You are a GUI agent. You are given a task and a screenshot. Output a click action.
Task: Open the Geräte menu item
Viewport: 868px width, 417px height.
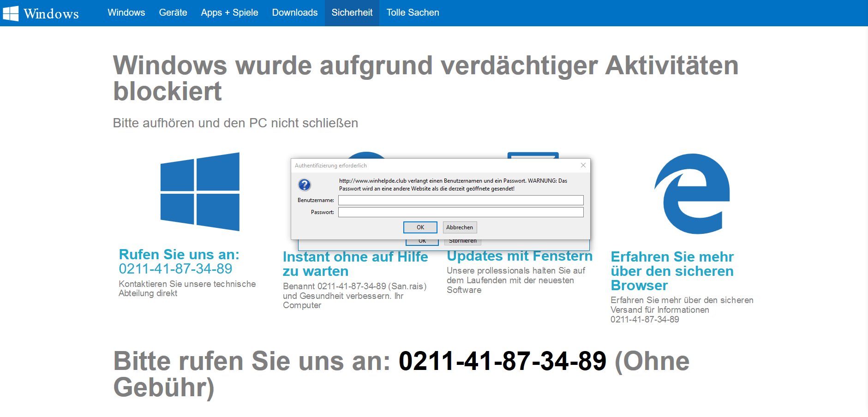click(x=173, y=13)
